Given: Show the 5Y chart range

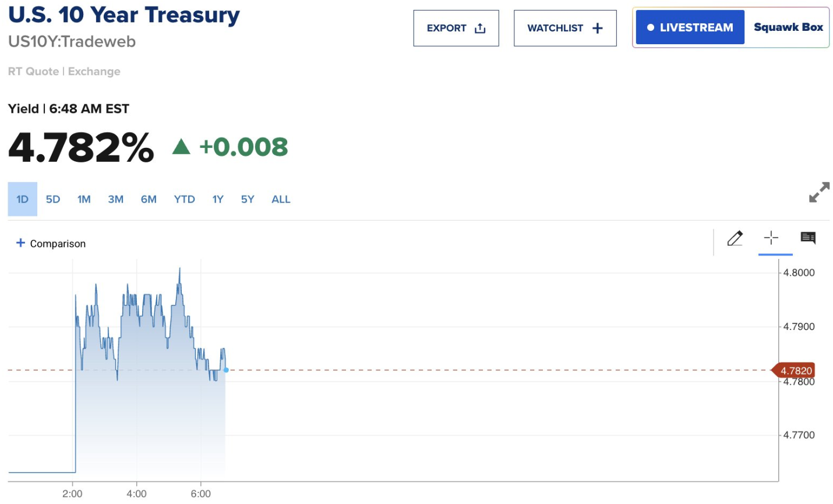Looking at the screenshot, I should point(248,199).
